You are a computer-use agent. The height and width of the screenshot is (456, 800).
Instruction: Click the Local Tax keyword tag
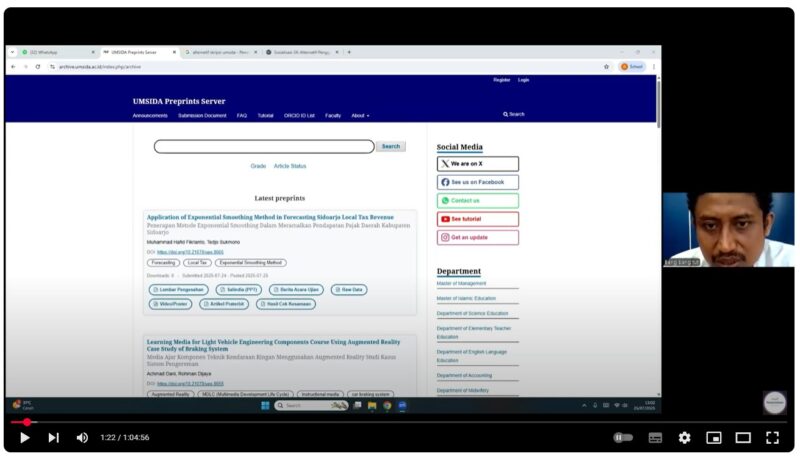(197, 263)
